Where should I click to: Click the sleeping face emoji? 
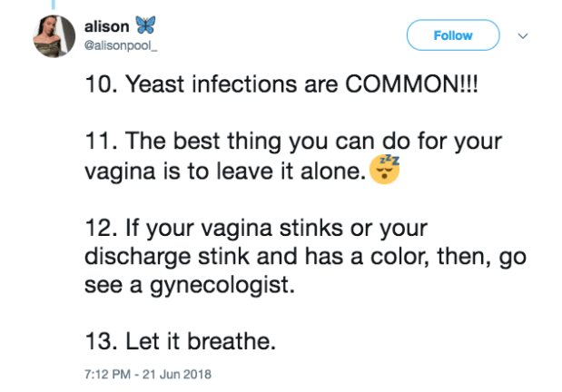coord(385,169)
